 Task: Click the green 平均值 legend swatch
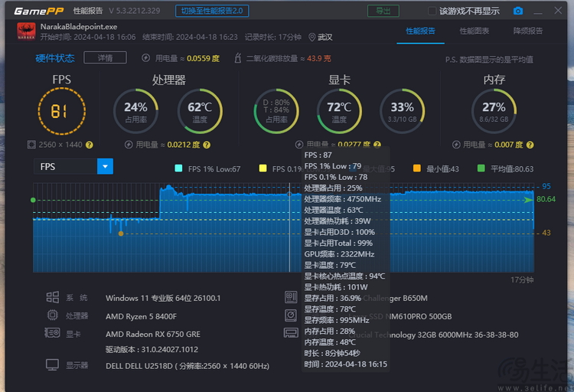[x=481, y=168]
